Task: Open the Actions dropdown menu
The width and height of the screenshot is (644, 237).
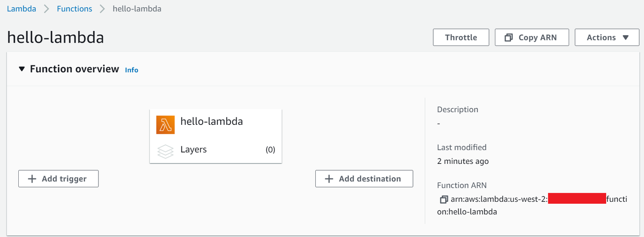Action: pyautogui.click(x=607, y=38)
